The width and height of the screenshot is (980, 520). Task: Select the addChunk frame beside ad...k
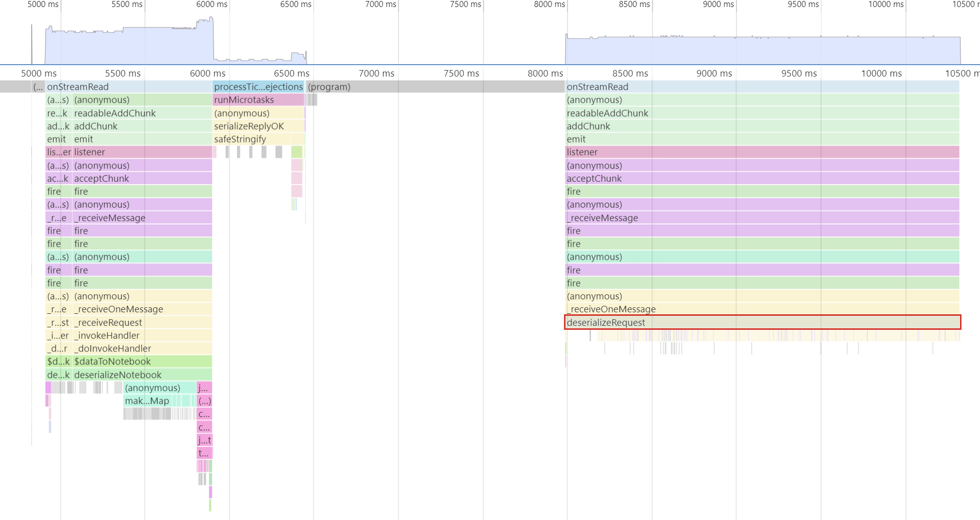[142, 126]
